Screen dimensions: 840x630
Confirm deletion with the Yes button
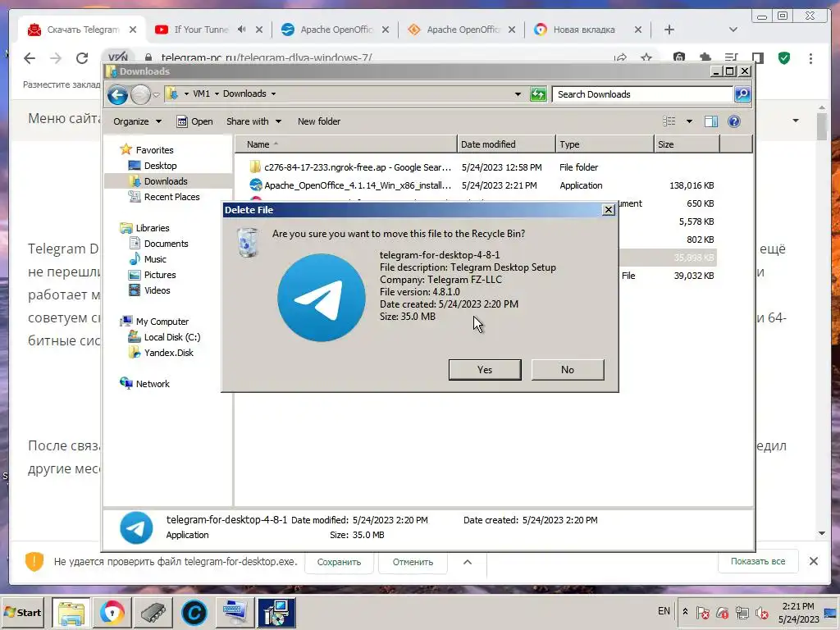pos(485,370)
